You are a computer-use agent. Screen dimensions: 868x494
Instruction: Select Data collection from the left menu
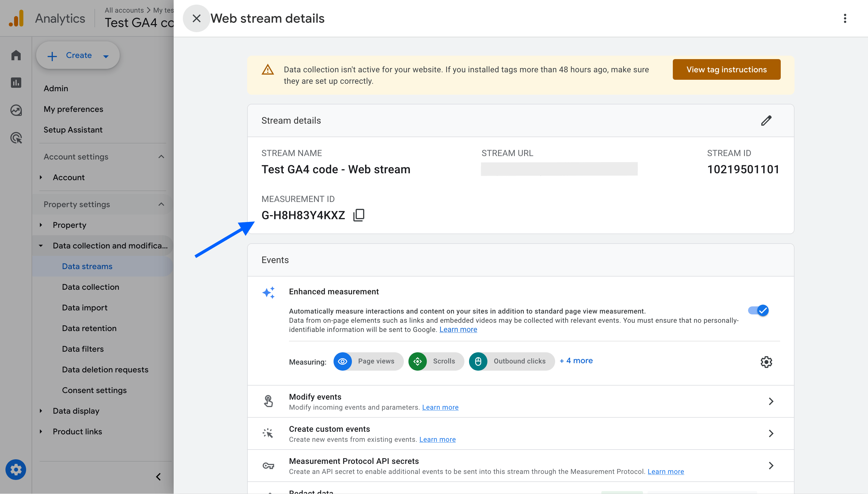pyautogui.click(x=91, y=287)
